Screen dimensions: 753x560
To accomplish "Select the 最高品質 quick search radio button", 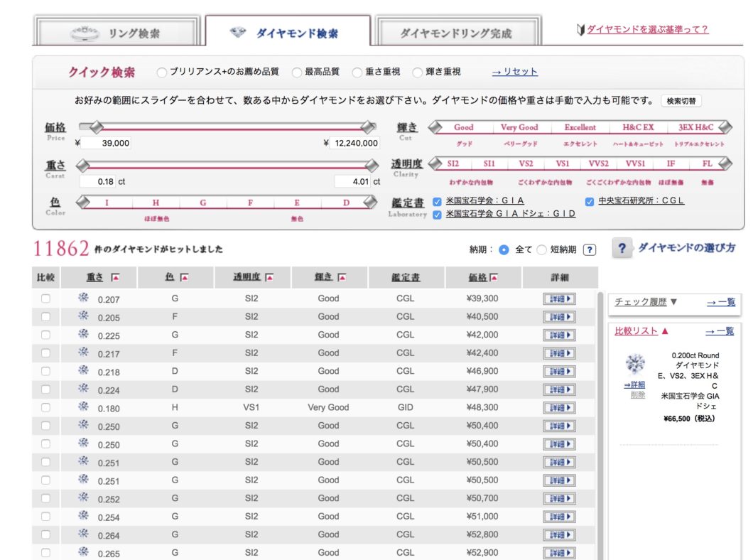I will coord(297,72).
